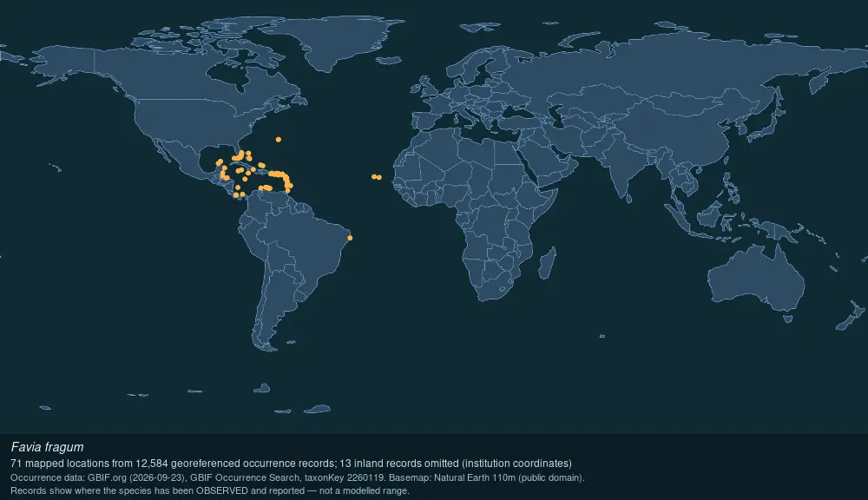Click the orange dots along Venezuela's coast
Image resolution: width=868 pixels, height=500 pixels.
click(266, 188)
